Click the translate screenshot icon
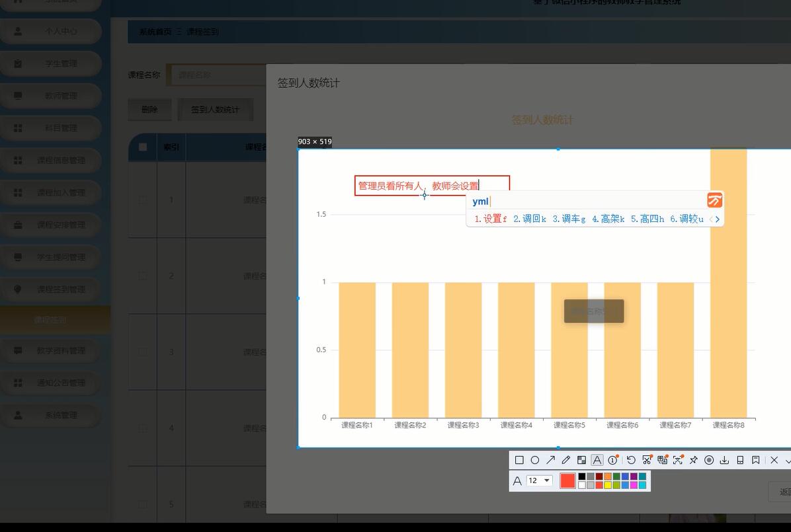The width and height of the screenshot is (791, 532). (x=662, y=459)
